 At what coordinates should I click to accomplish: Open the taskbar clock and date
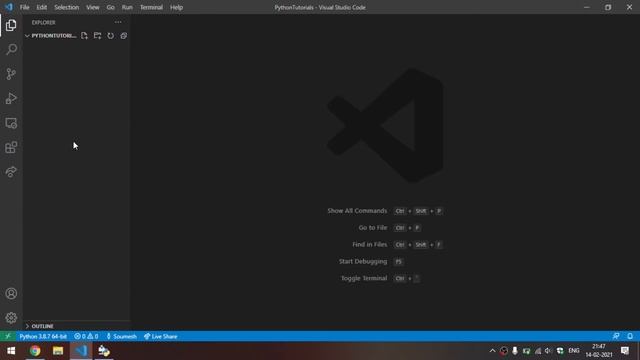point(598,351)
